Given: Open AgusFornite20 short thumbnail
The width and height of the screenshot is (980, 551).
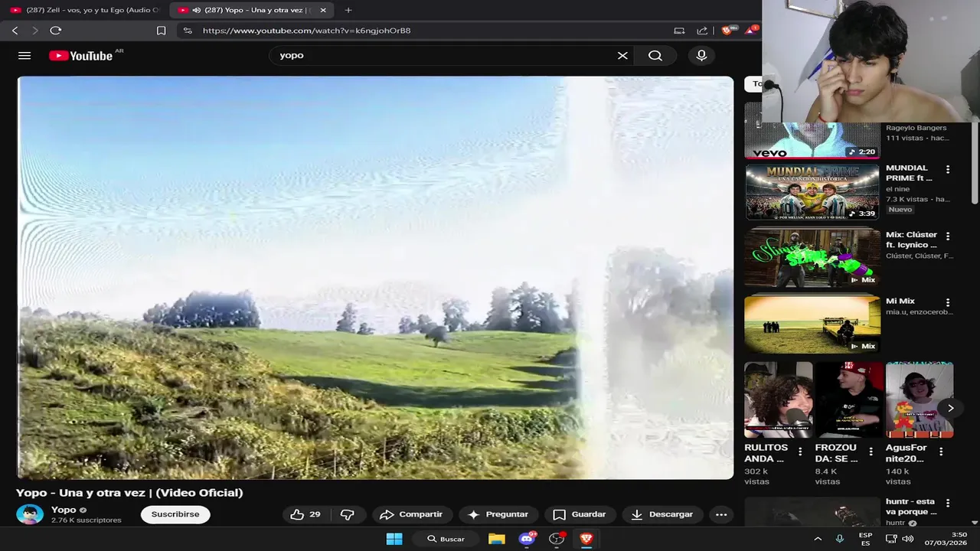Looking at the screenshot, I should (x=920, y=399).
